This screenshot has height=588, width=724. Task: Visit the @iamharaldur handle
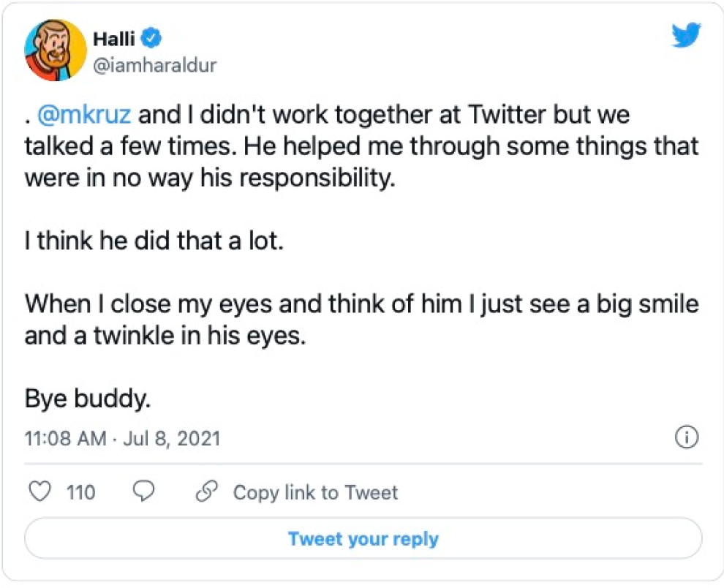click(x=155, y=65)
